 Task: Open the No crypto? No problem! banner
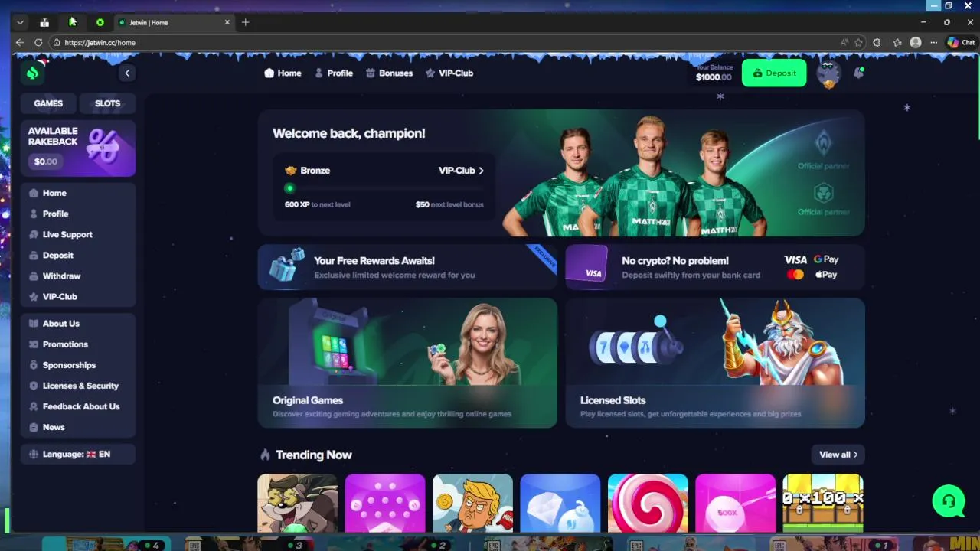tap(715, 267)
